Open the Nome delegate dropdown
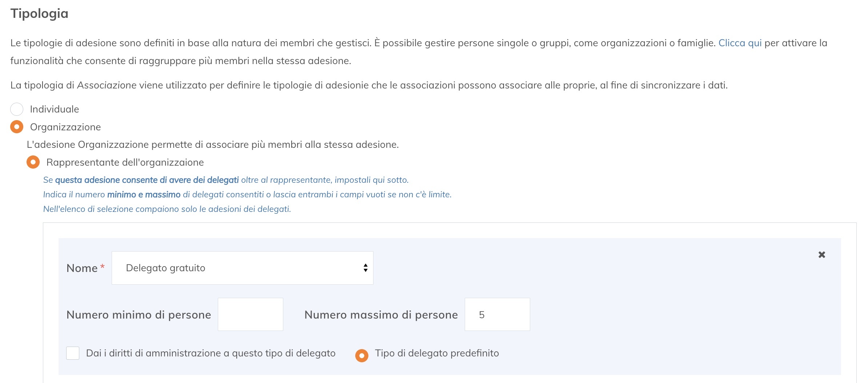Viewport: 868px width, 383px height. coord(242,268)
